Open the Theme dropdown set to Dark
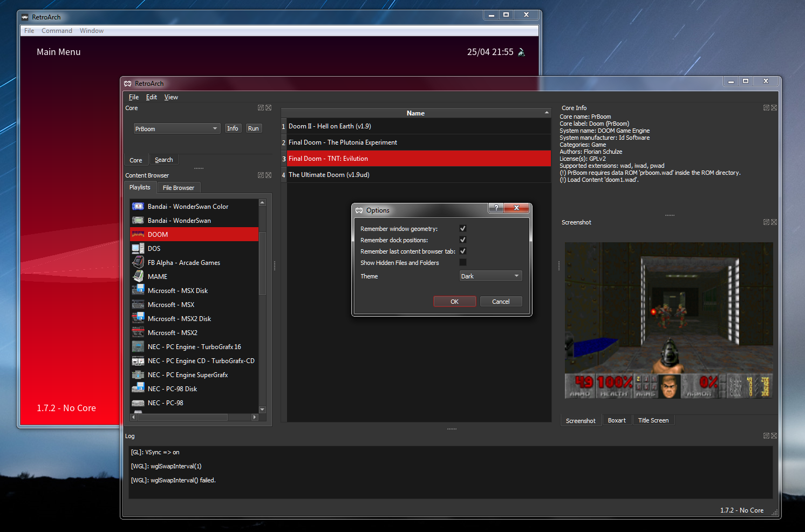The width and height of the screenshot is (805, 532). point(490,276)
